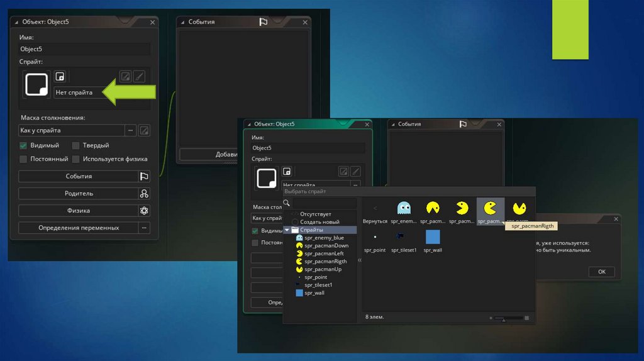Check the Используется физика option

[x=76, y=159]
